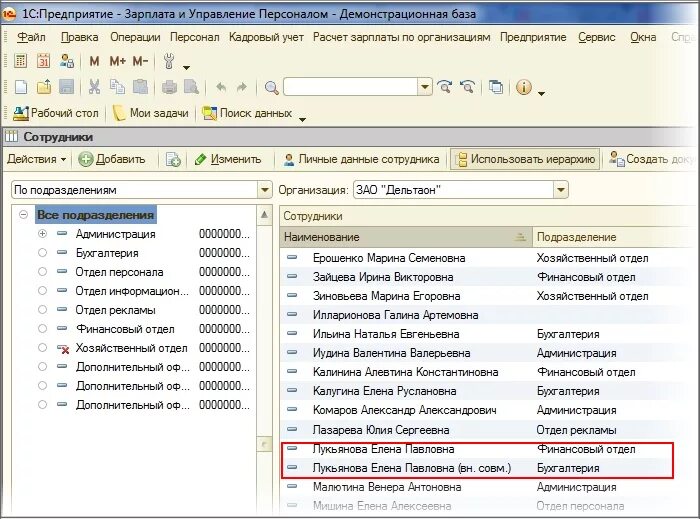This screenshot has width=700, height=519.
Task: Click the print icon
Action: click(169, 87)
